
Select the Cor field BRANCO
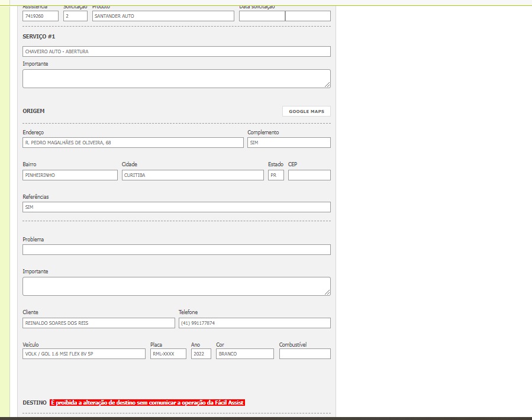[x=245, y=354]
